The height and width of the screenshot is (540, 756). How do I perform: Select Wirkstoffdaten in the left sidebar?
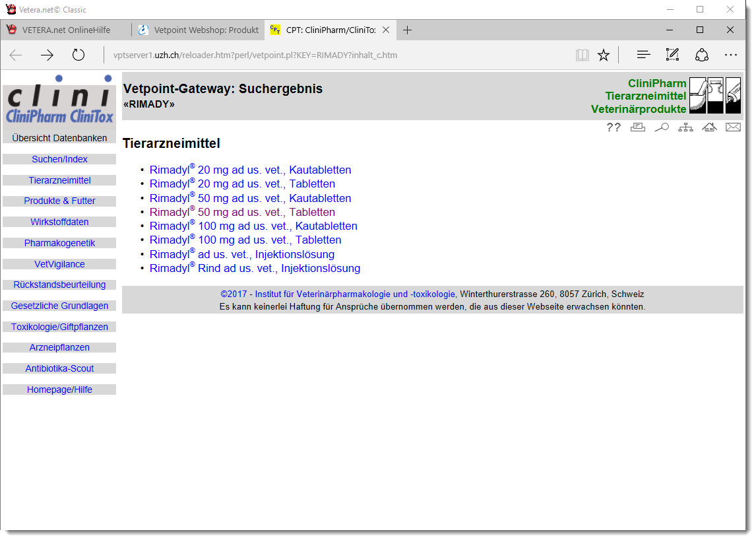[59, 222]
